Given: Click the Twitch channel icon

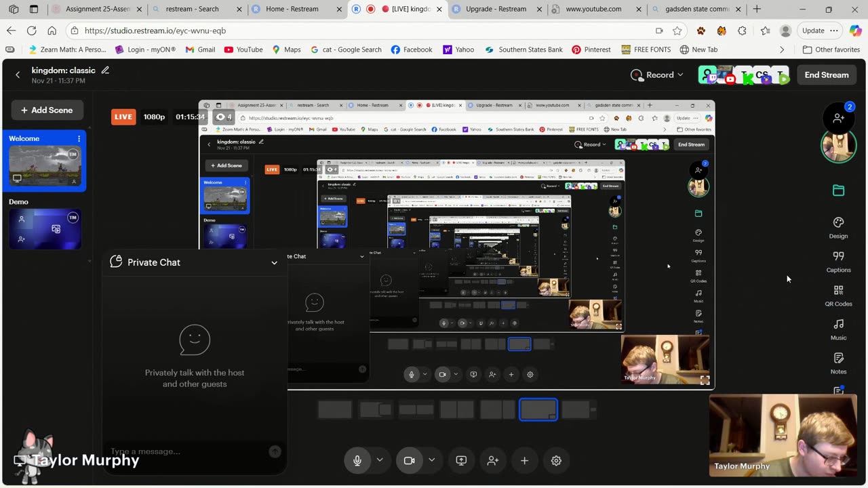Looking at the screenshot, I should pyautogui.click(x=711, y=78).
